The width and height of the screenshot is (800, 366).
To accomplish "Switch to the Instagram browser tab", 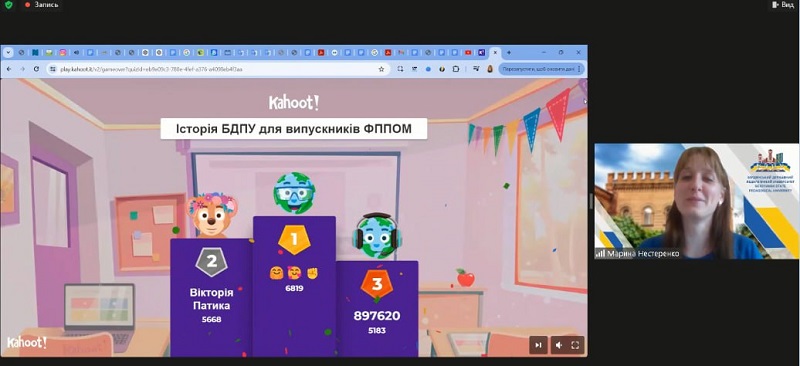I will (63, 52).
